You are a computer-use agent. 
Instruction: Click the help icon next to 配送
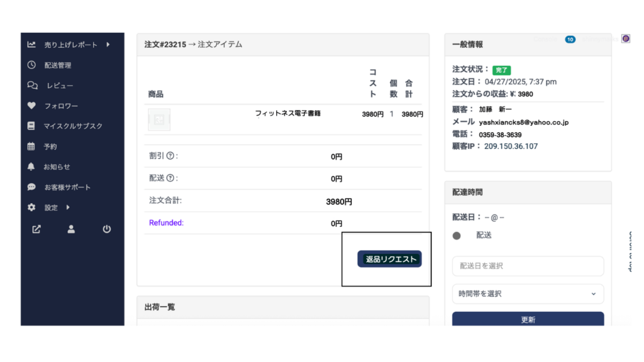click(x=170, y=178)
